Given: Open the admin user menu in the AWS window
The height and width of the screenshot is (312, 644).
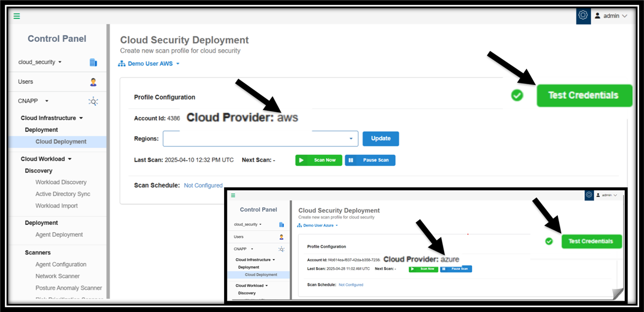Looking at the screenshot, I should coord(610,16).
